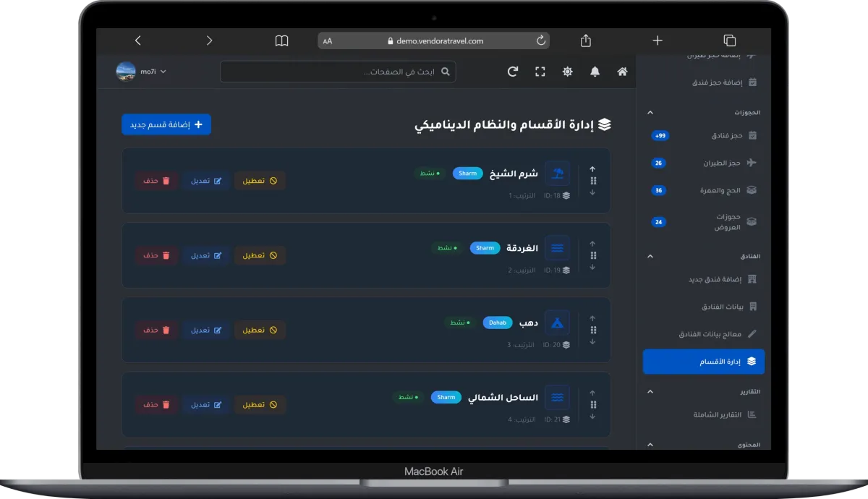Click إضافة قسم جديد add section button
Viewport: 868px width, 499px height.
coord(166,124)
